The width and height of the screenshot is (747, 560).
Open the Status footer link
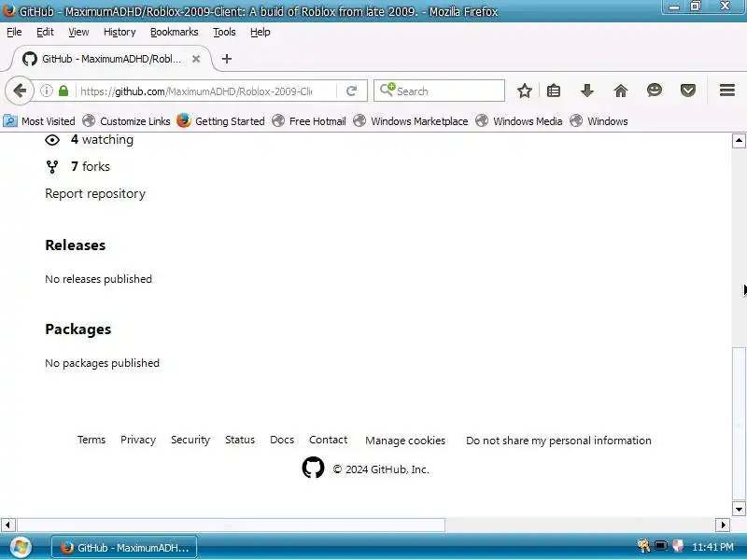(240, 440)
